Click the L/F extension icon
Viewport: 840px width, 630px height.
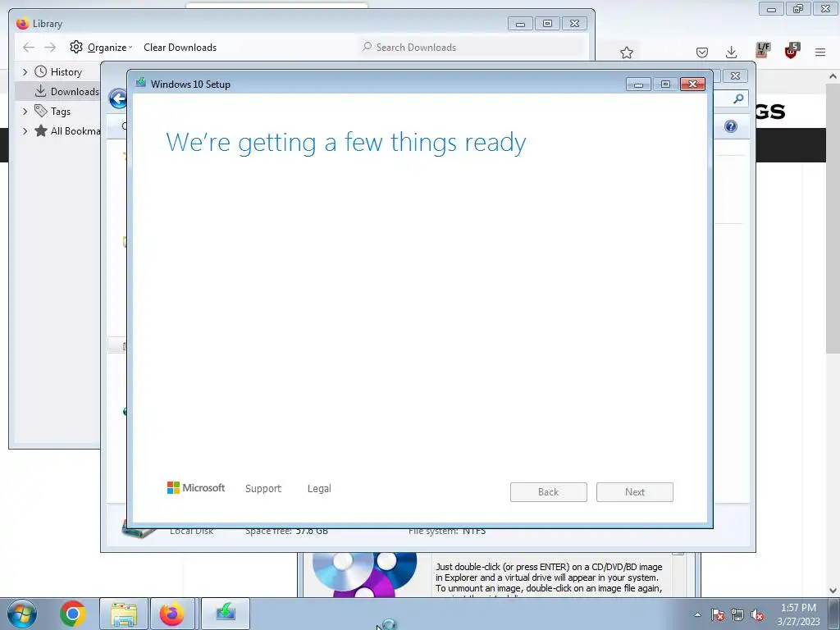[762, 50]
